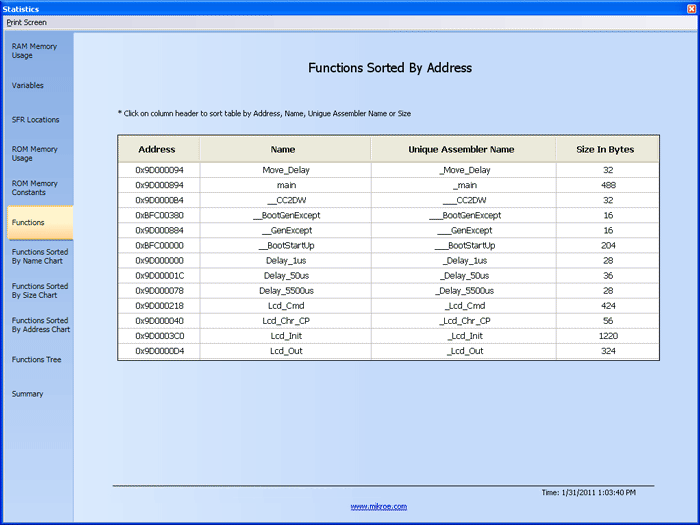Close the Statistics window
Screen dimensions: 700x525
coord(692,8)
